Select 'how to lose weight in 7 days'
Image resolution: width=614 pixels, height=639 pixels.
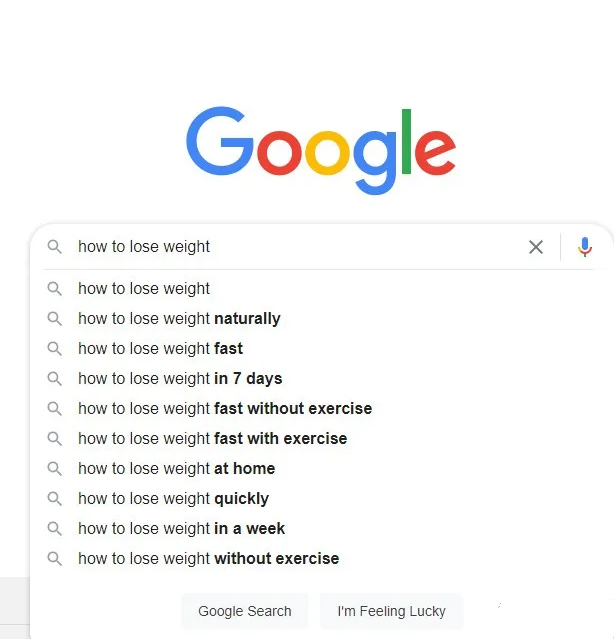tap(318, 379)
